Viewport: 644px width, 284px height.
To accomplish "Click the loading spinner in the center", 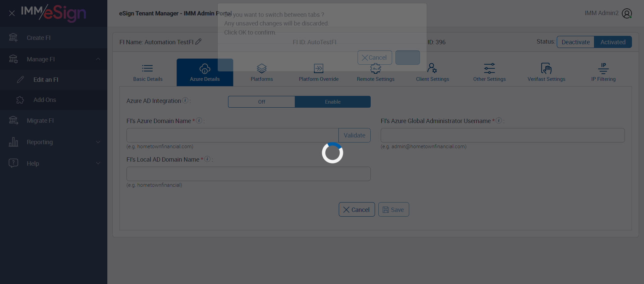I will (332, 153).
